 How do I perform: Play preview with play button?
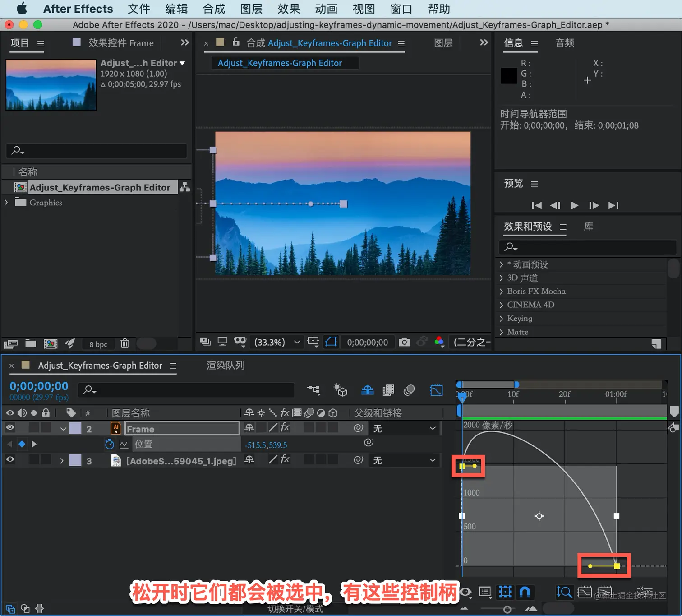point(574,205)
